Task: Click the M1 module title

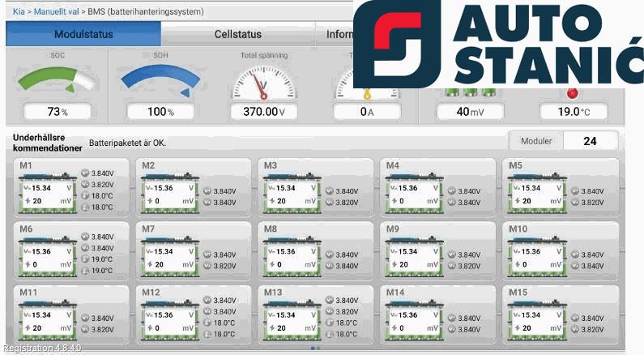Action: tap(25, 165)
